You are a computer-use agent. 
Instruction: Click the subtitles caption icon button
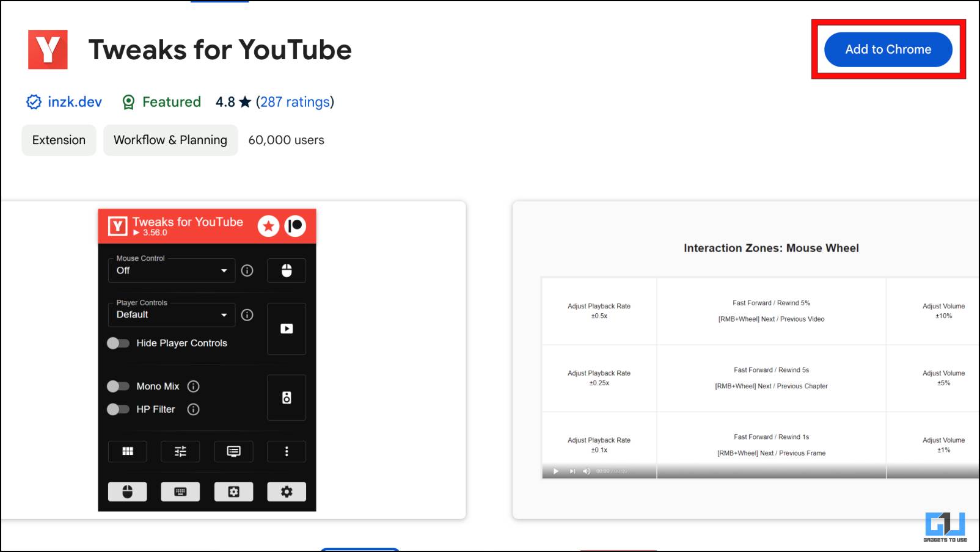coord(233,451)
